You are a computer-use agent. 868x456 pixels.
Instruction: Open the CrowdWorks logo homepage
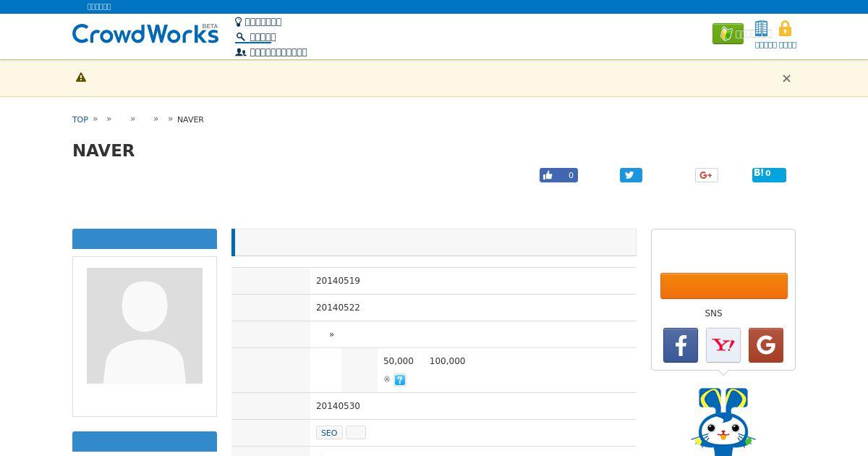145,33
